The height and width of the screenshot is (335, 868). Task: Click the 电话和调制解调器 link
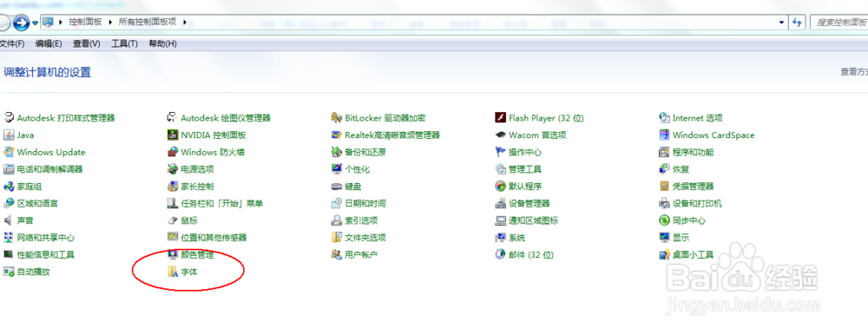[x=49, y=169]
